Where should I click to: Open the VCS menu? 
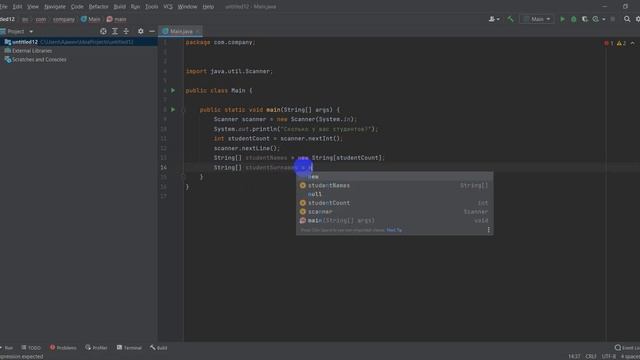click(x=168, y=7)
